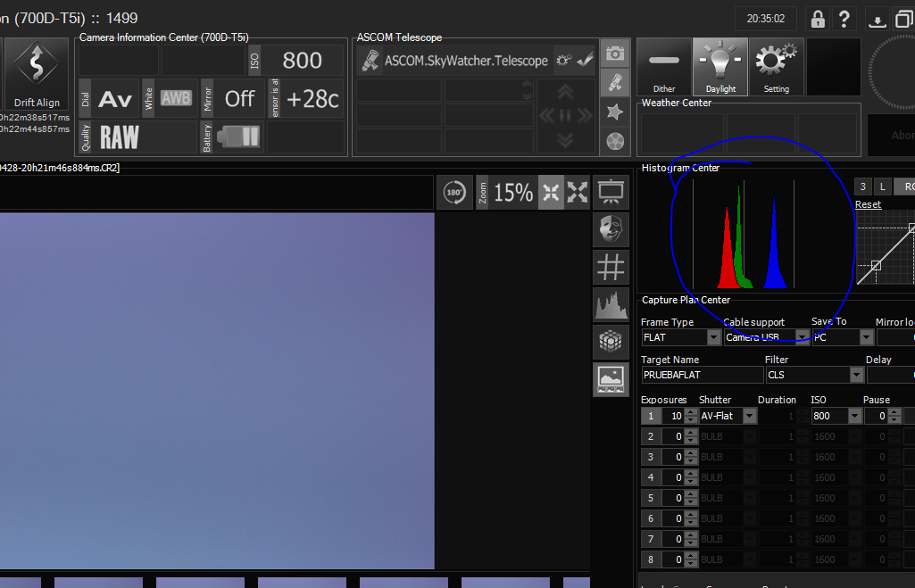Click the Av dial mode indicator
Image resolution: width=915 pixels, height=588 pixels.
tap(109, 98)
